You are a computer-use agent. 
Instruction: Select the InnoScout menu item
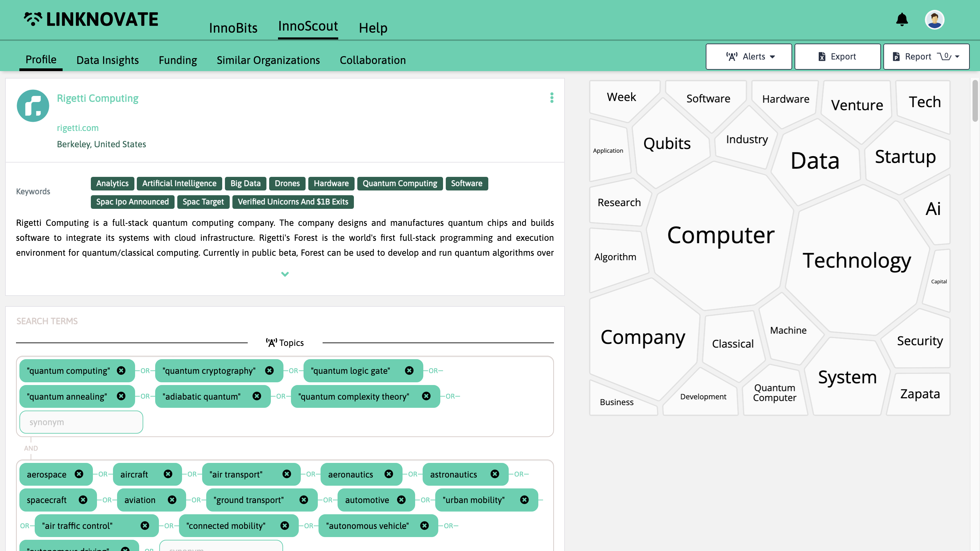tap(308, 26)
